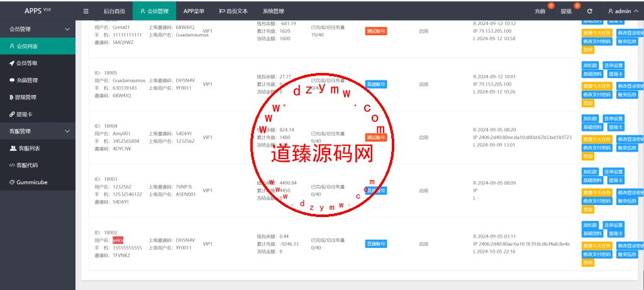Click the 普通账号 tag of yeics

coord(376,244)
